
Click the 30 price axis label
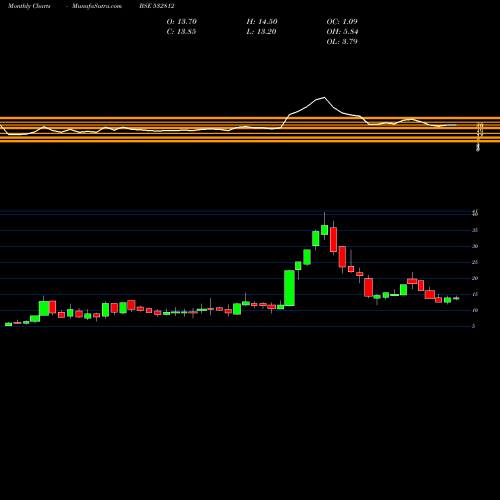(x=475, y=246)
